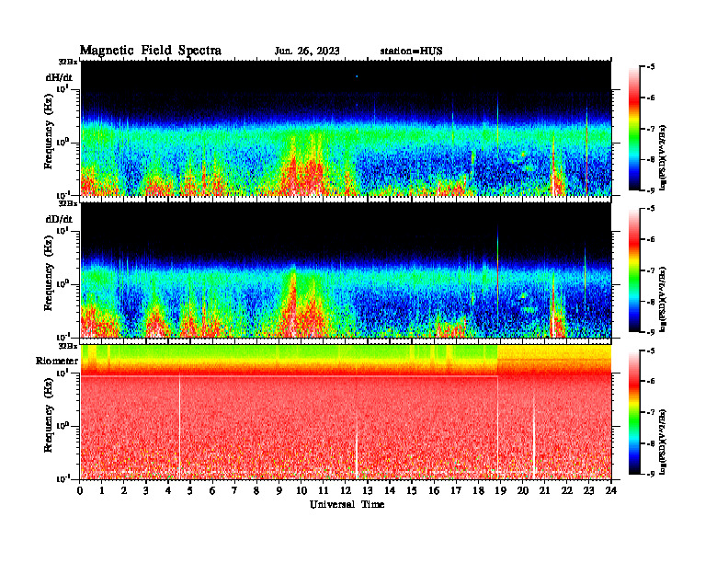Click hour tick label "17" on time axis
The width and height of the screenshot is (728, 563).
[x=456, y=491]
